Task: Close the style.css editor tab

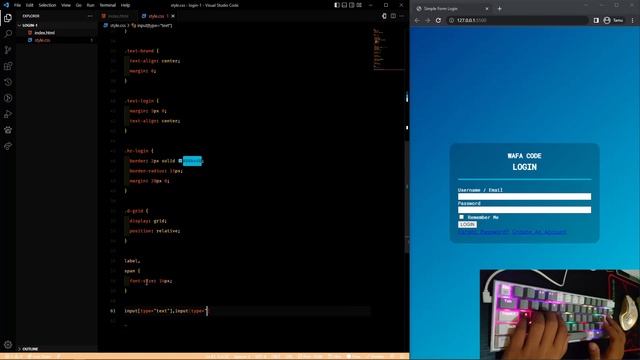Action: [x=173, y=16]
